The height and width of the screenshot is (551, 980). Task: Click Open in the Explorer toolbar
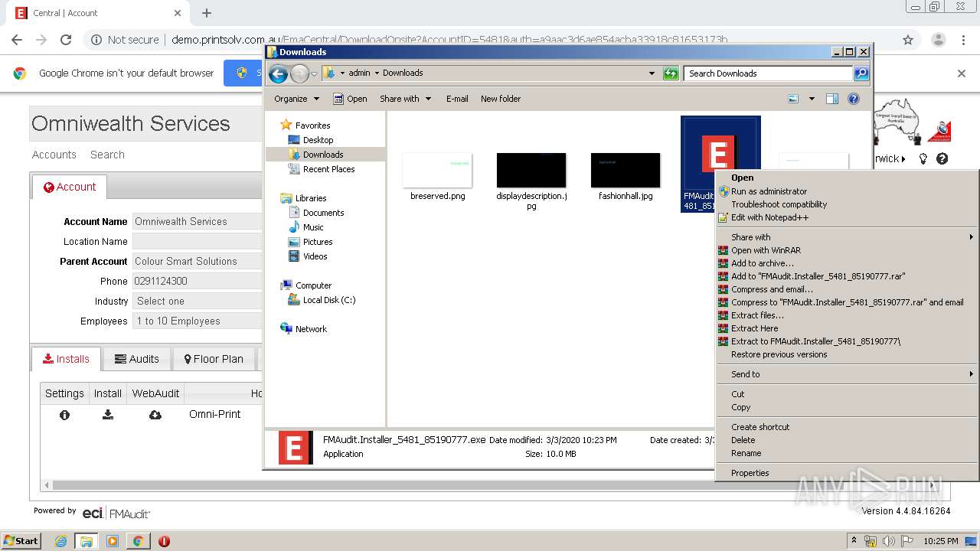click(350, 99)
